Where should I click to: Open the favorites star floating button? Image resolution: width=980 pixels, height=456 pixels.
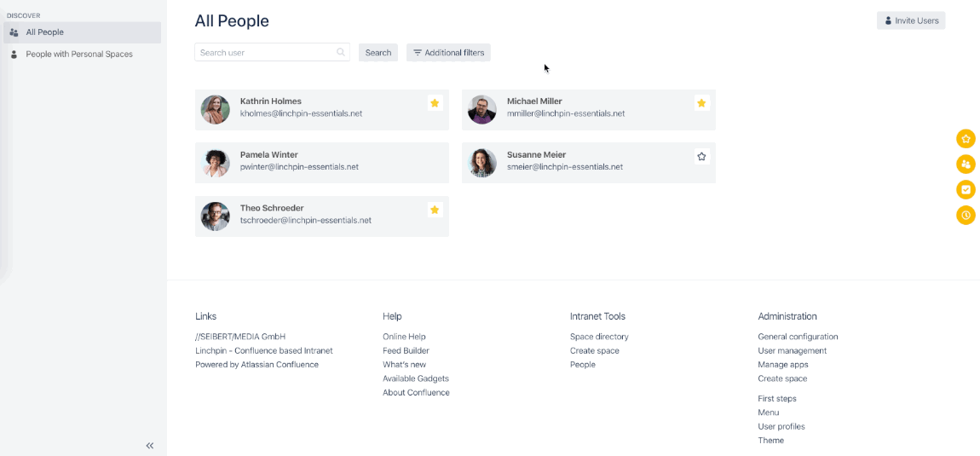click(x=966, y=138)
